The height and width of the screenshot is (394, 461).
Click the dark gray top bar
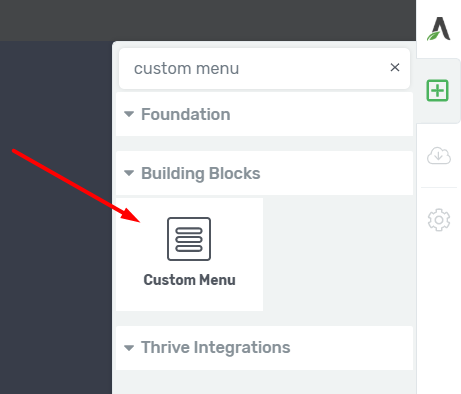(x=208, y=20)
